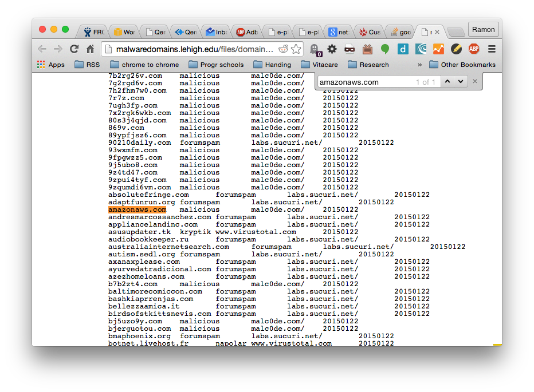
Task: Click the 'adaptfunrun.org' domain text
Action: coord(142,202)
